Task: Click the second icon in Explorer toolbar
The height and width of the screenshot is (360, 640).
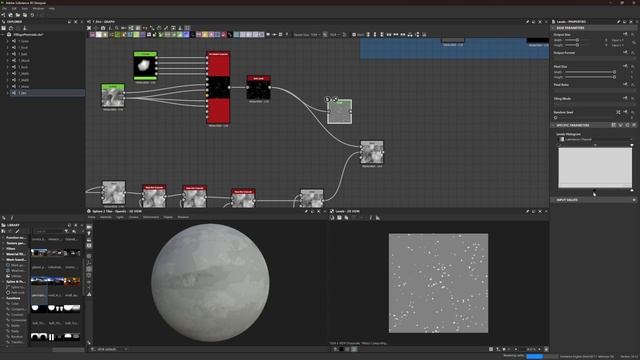Action: pyautogui.click(x=11, y=28)
